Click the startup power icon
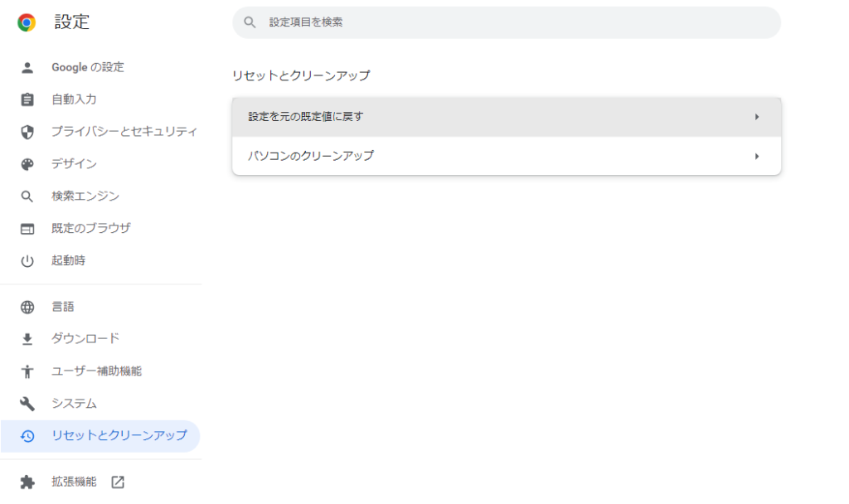849x504 pixels. coord(27,261)
